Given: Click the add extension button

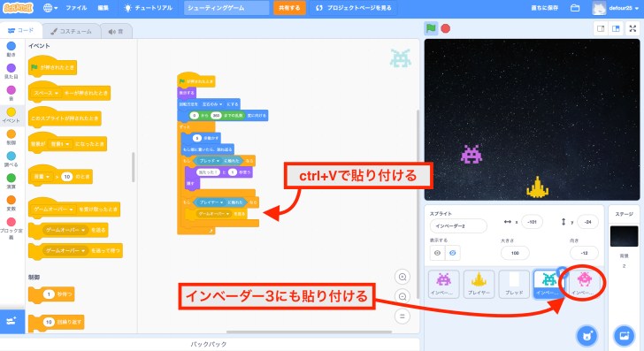Looking at the screenshot, I should tap(11, 321).
